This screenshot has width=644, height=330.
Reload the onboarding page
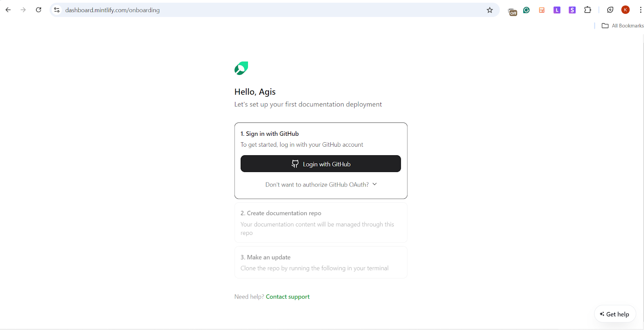[x=39, y=10]
